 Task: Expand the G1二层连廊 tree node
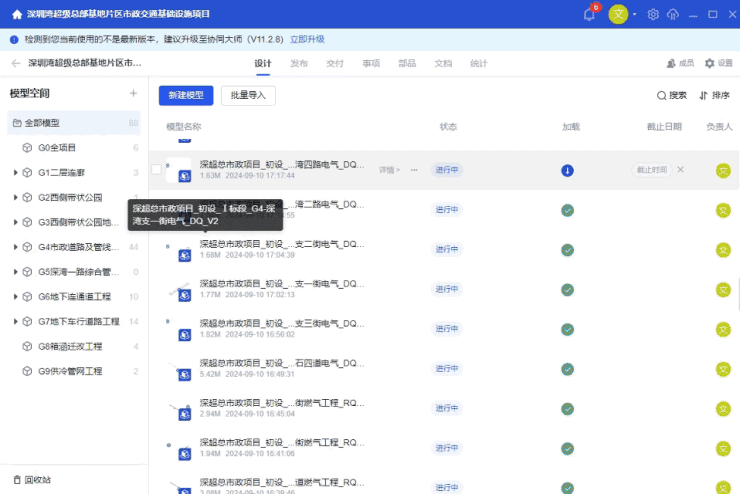[16, 173]
